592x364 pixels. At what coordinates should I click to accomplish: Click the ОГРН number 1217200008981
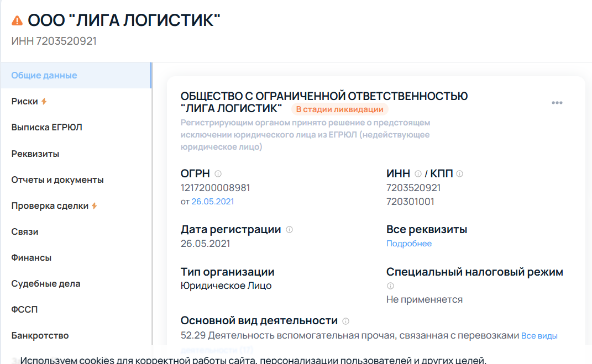(x=215, y=188)
